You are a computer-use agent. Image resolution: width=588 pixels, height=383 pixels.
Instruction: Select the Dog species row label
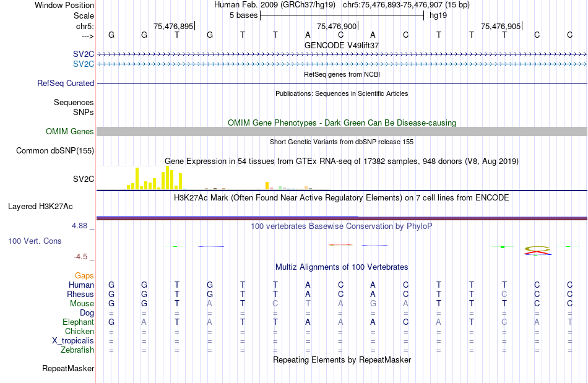point(87,313)
